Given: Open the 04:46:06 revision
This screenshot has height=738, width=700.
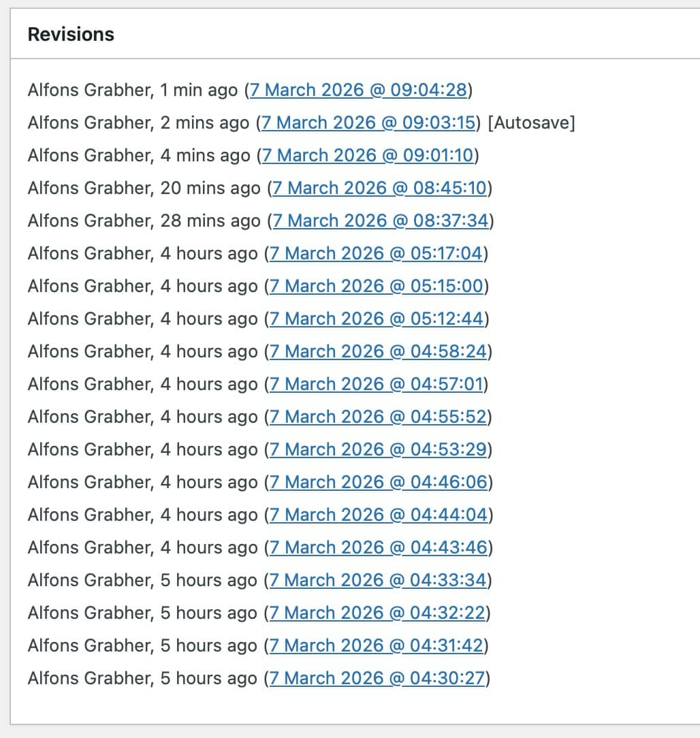Looking at the screenshot, I should tap(379, 482).
